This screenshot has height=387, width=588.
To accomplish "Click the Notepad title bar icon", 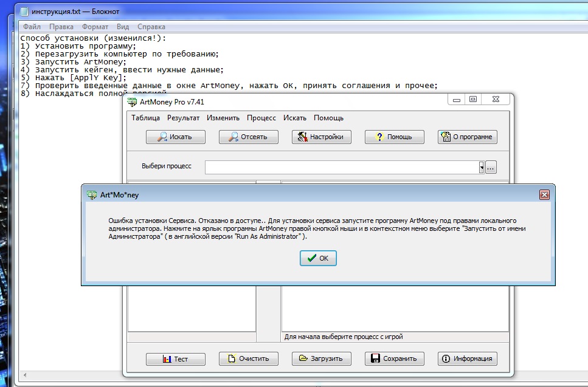I will pos(24,11).
